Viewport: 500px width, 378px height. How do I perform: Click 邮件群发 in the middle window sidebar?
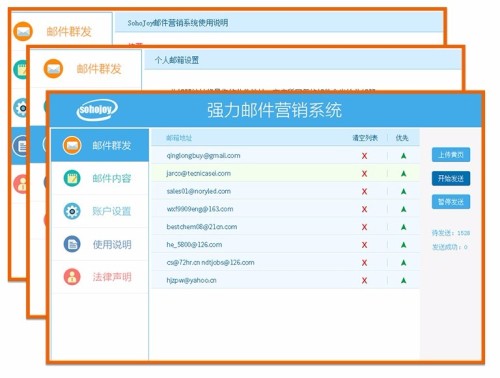tap(99, 69)
